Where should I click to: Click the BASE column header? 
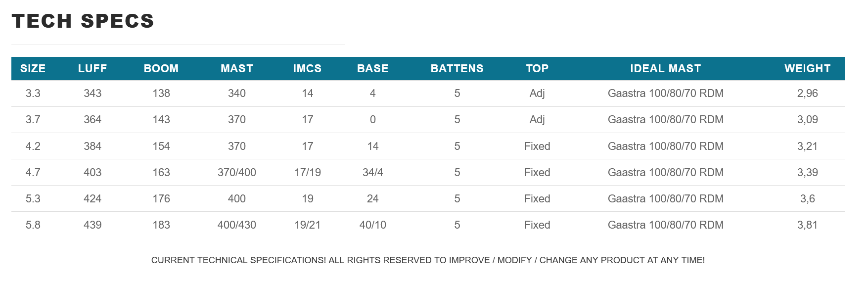click(373, 68)
